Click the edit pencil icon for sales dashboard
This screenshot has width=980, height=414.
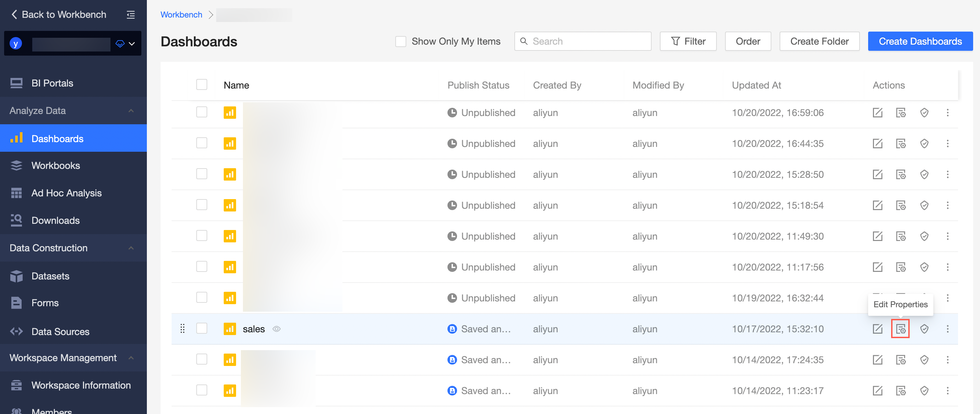coord(877,329)
